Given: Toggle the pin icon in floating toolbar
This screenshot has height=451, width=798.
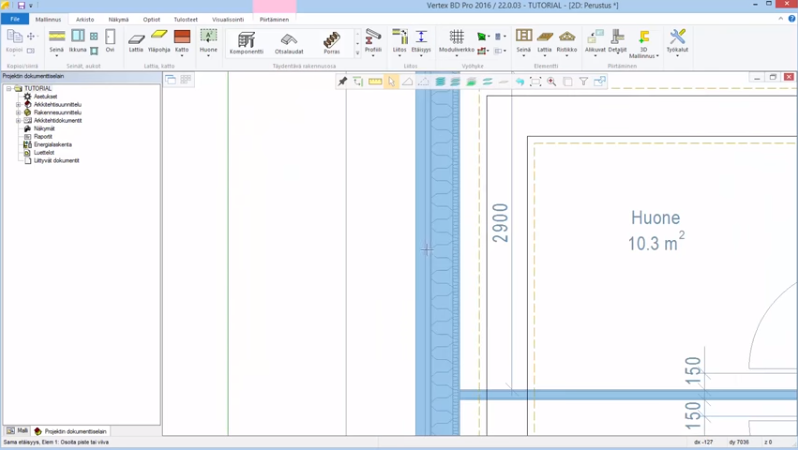Looking at the screenshot, I should (342, 81).
